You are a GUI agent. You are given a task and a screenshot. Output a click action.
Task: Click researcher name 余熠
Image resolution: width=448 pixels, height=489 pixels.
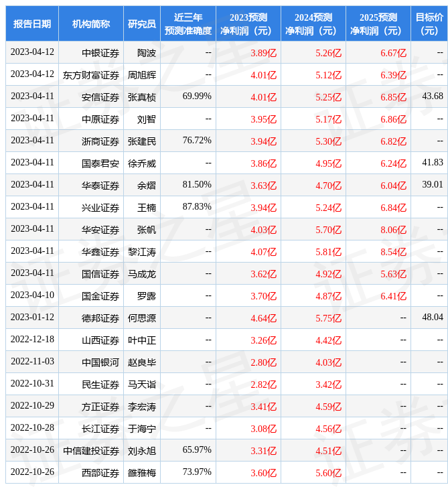click(x=147, y=186)
